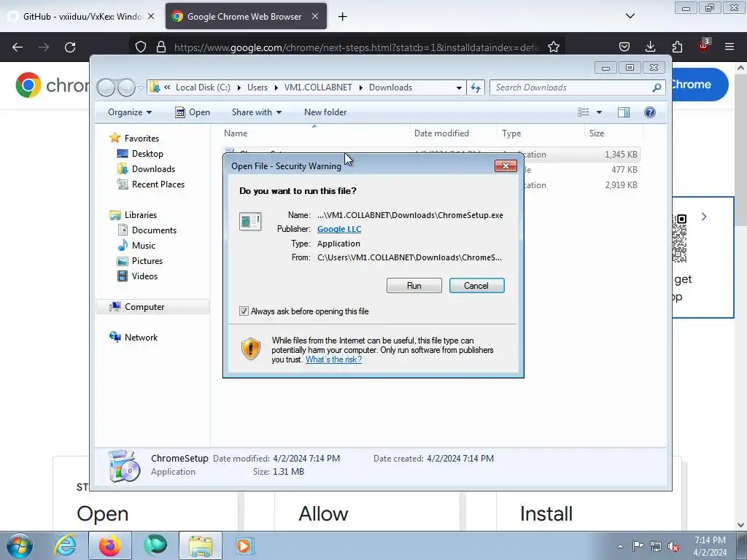Open Explorer help icon

(x=650, y=112)
